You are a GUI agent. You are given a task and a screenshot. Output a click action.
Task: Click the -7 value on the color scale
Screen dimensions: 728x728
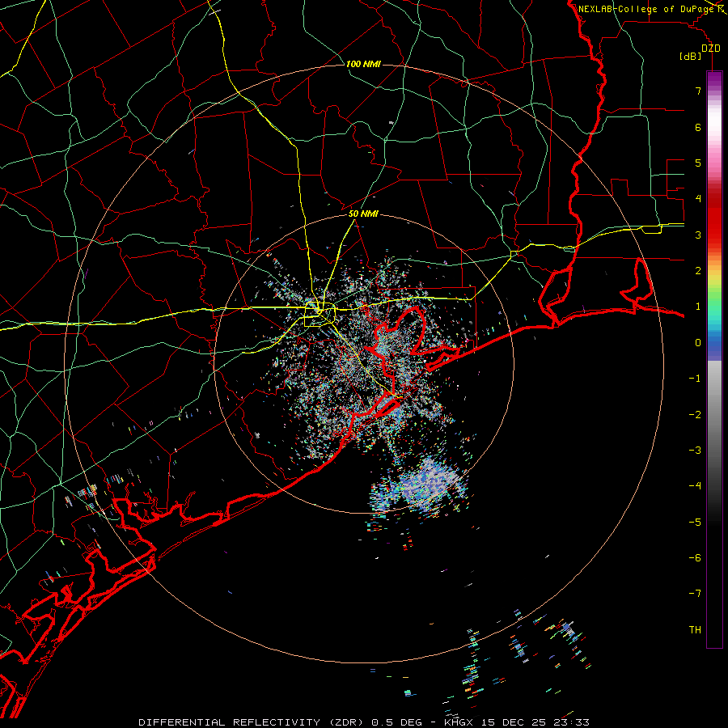pos(695,594)
